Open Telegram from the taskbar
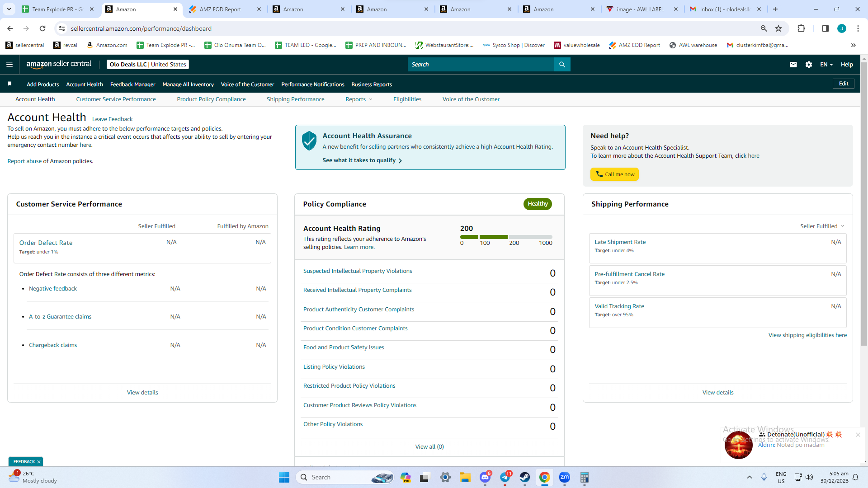The height and width of the screenshot is (488, 868). coord(505,477)
